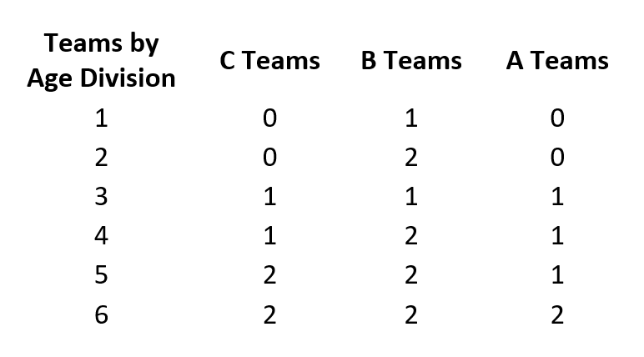Viewport: 644px width, 357px height.
Task: Click age division 3 row label
Action: [101, 196]
